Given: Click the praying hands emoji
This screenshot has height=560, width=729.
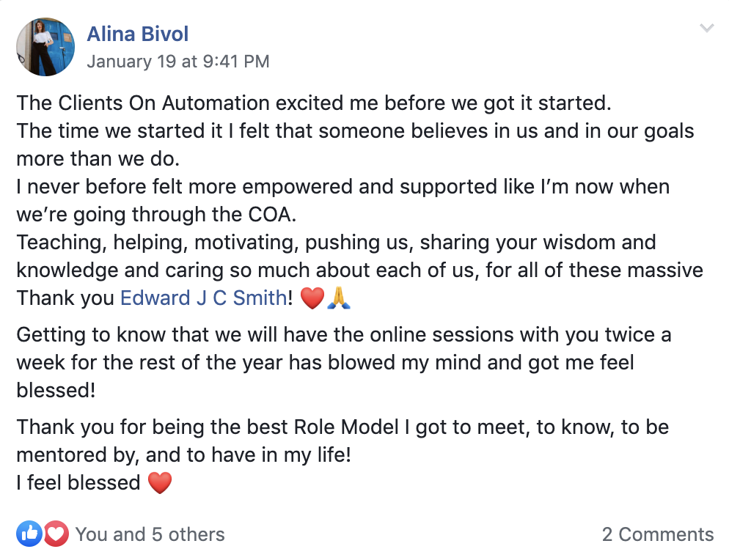Looking at the screenshot, I should point(337,298).
